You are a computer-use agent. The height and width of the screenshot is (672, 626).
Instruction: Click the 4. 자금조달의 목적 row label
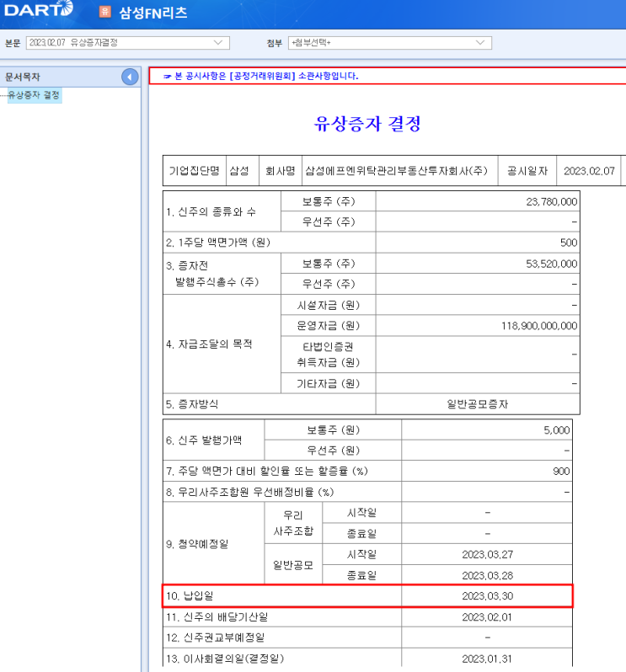pyautogui.click(x=209, y=344)
